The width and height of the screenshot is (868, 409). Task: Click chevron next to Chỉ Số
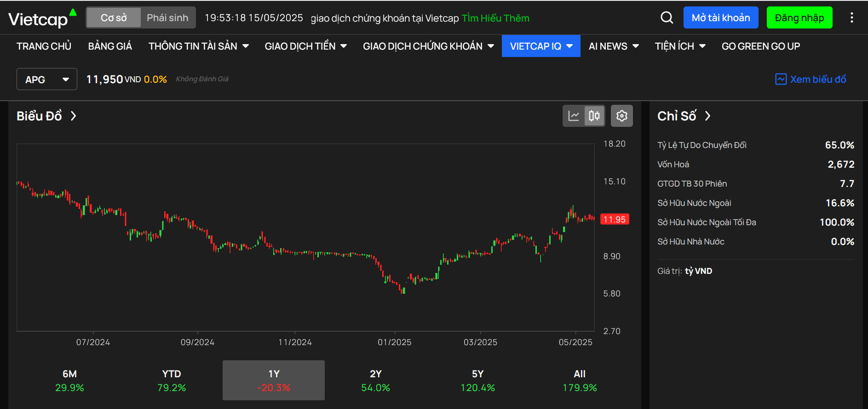pyautogui.click(x=708, y=116)
